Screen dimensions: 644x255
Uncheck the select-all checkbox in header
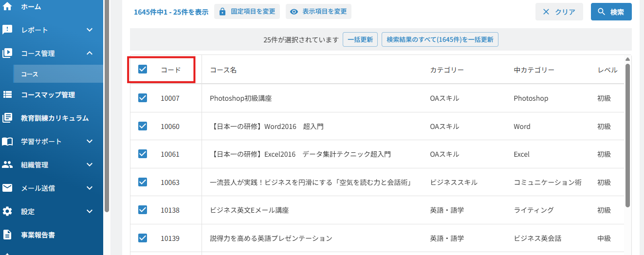(143, 69)
